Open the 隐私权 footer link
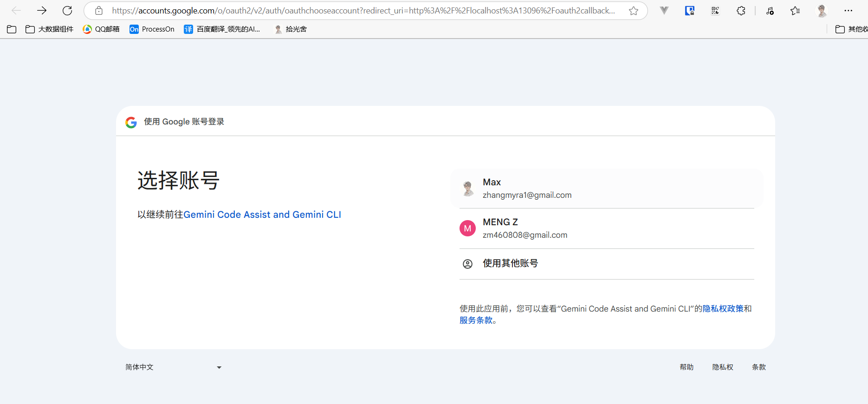Image resolution: width=868 pixels, height=404 pixels. [x=723, y=367]
